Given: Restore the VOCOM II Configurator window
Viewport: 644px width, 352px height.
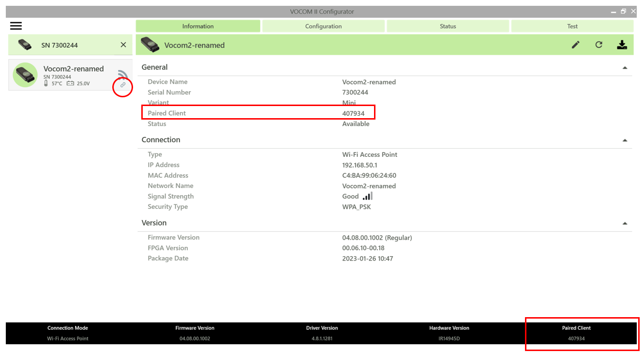Looking at the screenshot, I should [x=623, y=11].
